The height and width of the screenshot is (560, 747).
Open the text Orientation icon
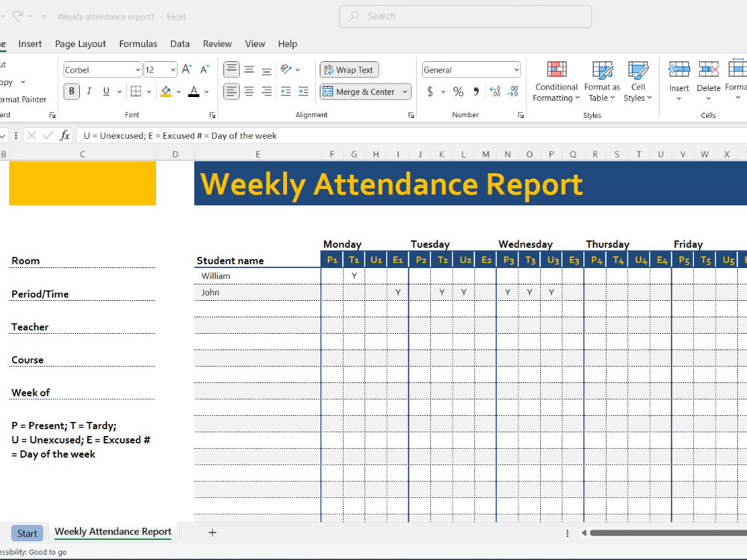click(286, 69)
